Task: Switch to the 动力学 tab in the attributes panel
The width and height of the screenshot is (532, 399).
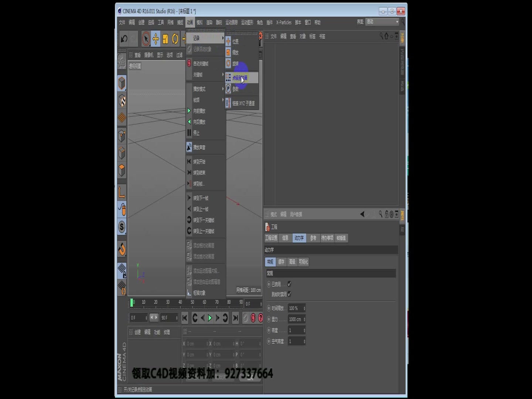Action: tap(299, 238)
